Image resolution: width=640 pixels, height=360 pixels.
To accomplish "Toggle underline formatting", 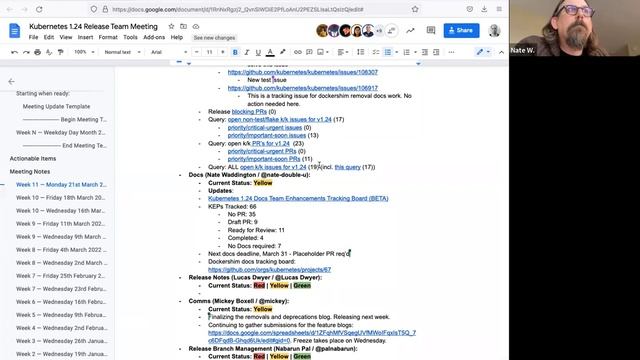I will tap(258, 52).
